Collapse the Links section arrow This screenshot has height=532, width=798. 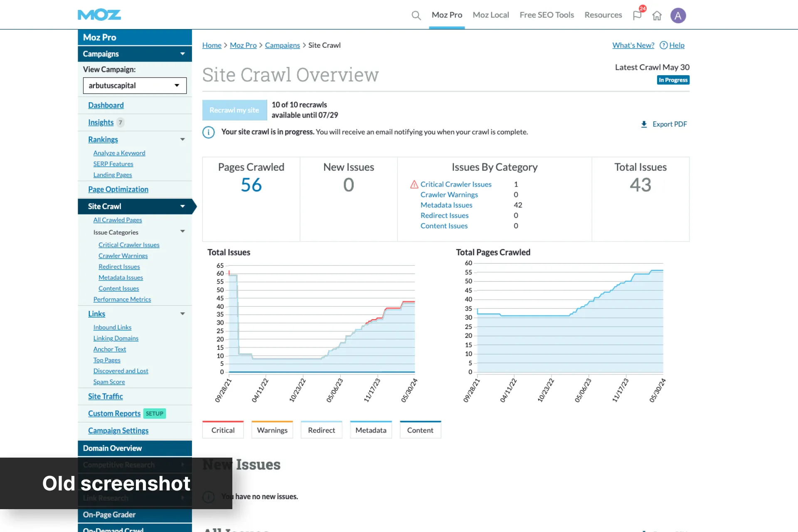tap(182, 314)
